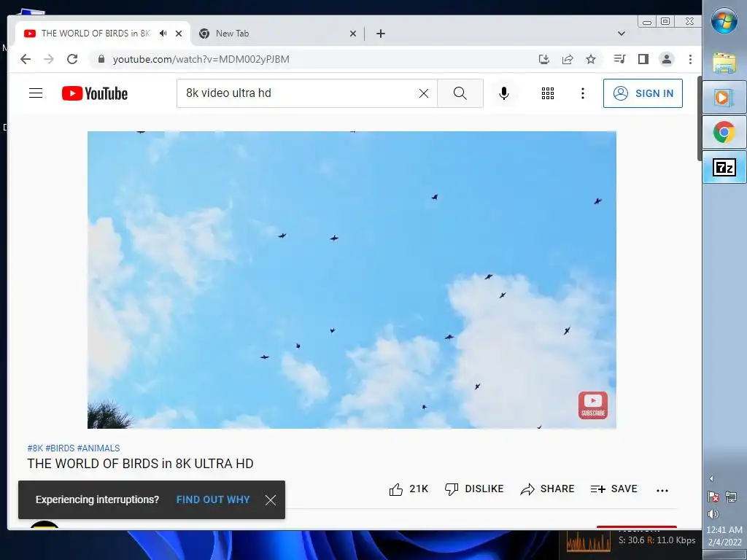
Task: Open Chrome profile avatar
Action: (x=667, y=59)
